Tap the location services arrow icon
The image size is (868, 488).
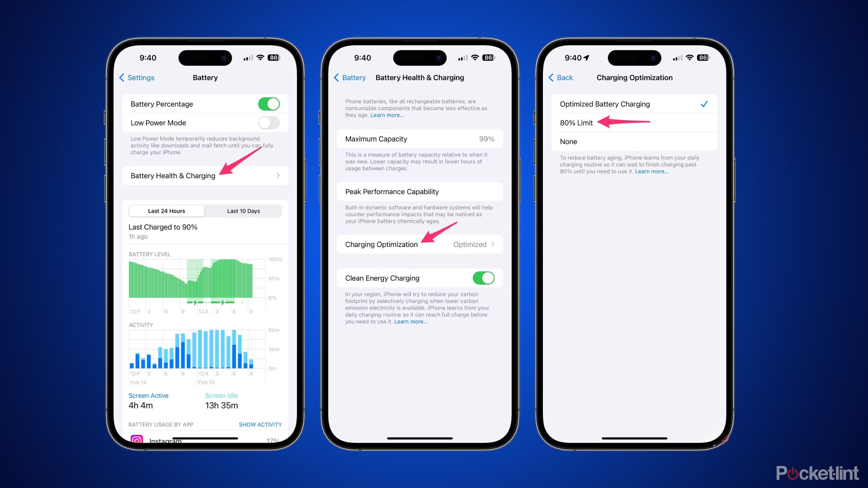[x=590, y=57]
